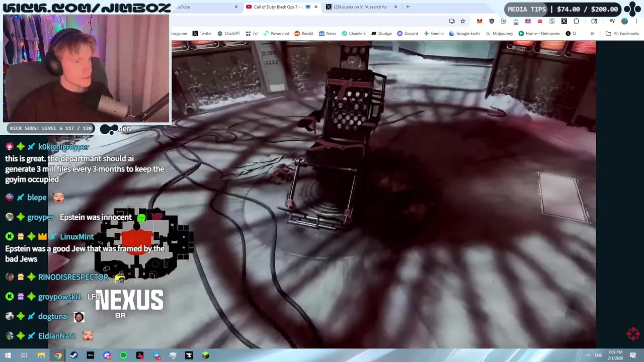
Task: Open Chrome from the taskbar
Action: coord(58,355)
